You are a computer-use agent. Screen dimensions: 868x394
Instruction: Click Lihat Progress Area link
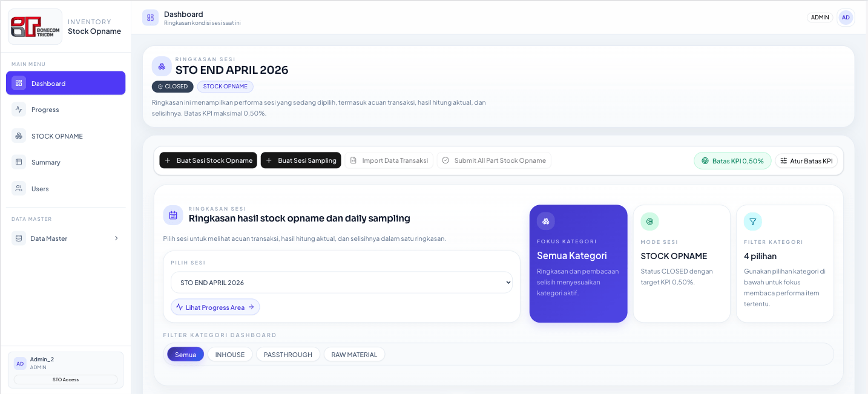215,307
